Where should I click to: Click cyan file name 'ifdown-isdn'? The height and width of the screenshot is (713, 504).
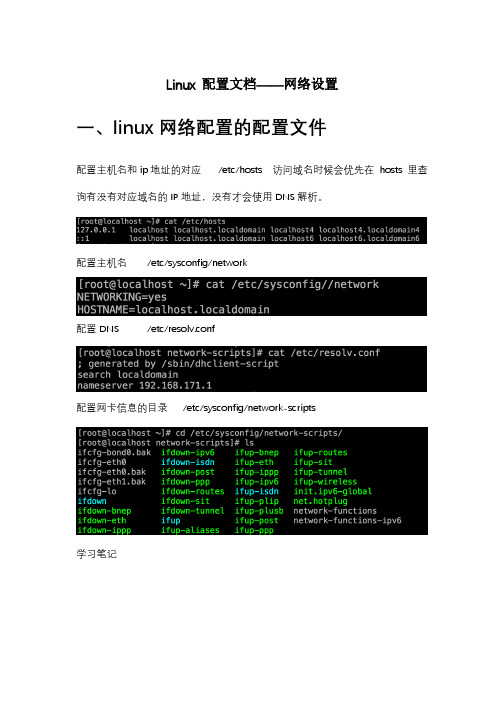pos(188,462)
